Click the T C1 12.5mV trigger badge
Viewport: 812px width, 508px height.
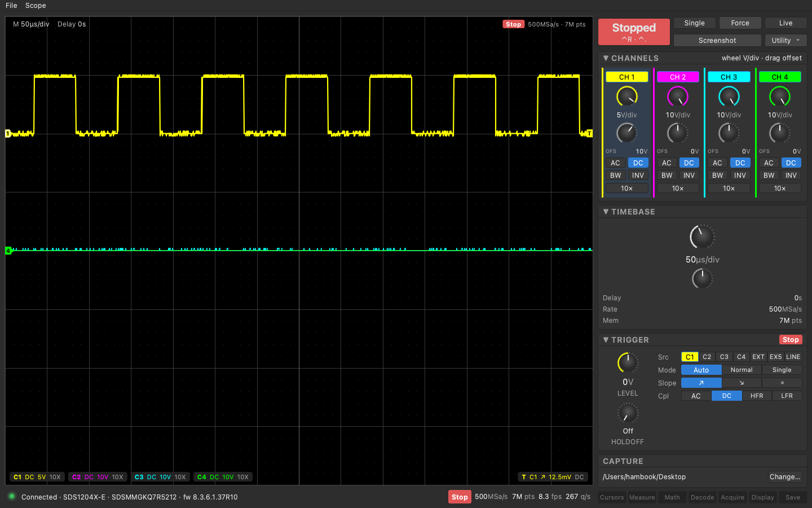pos(553,477)
